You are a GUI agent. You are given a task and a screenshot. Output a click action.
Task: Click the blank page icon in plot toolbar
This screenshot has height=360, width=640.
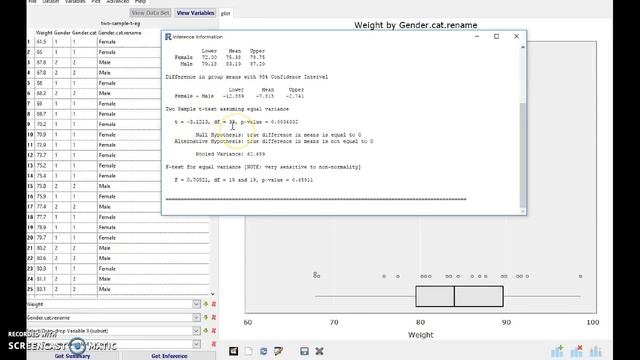click(x=249, y=351)
